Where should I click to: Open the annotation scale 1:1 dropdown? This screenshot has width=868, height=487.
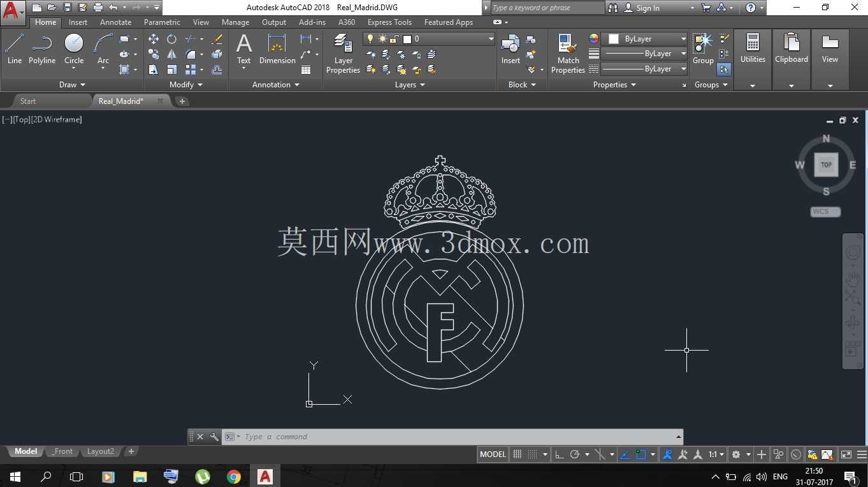point(716,454)
